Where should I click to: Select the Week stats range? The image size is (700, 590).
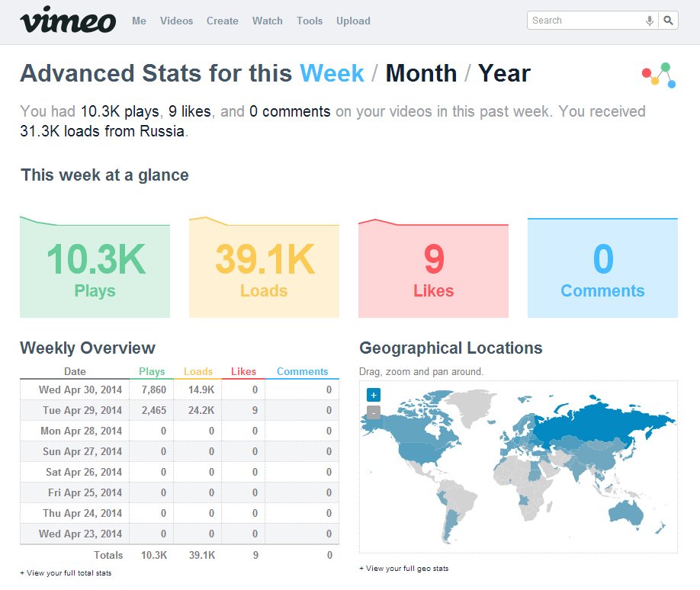click(x=332, y=73)
